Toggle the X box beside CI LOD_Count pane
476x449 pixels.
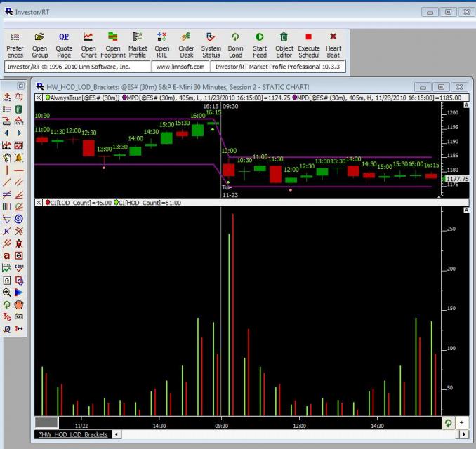click(x=39, y=202)
